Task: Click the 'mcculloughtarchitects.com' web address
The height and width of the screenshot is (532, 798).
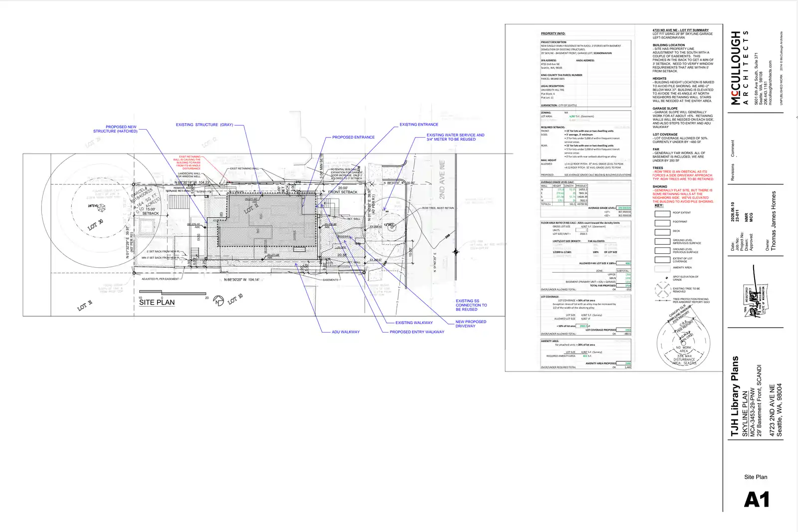Action: coord(770,82)
